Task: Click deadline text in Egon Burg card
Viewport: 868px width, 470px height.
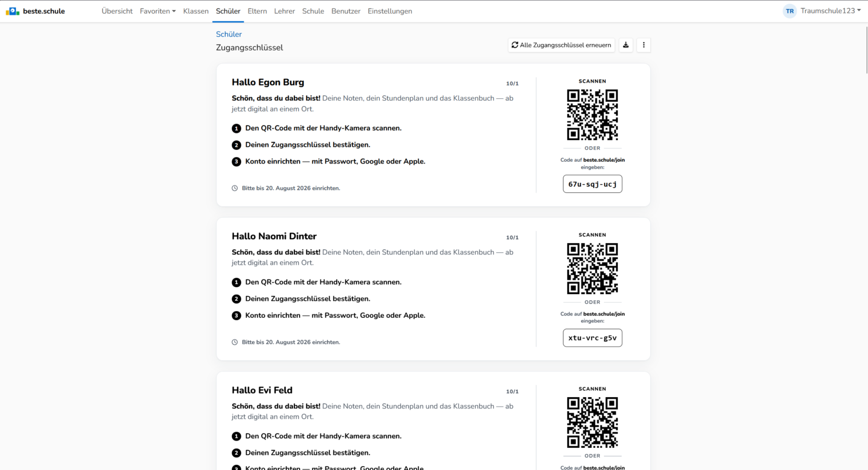Action: 291,188
